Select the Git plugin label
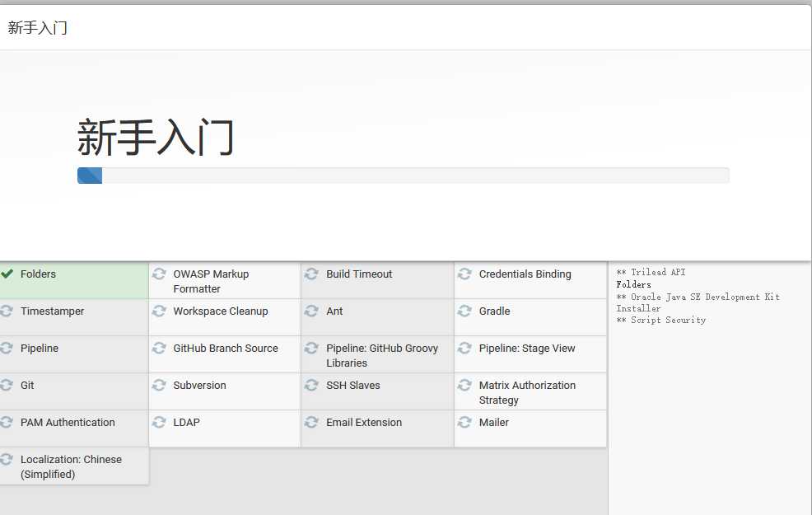Image resolution: width=812 pixels, height=515 pixels. point(27,385)
